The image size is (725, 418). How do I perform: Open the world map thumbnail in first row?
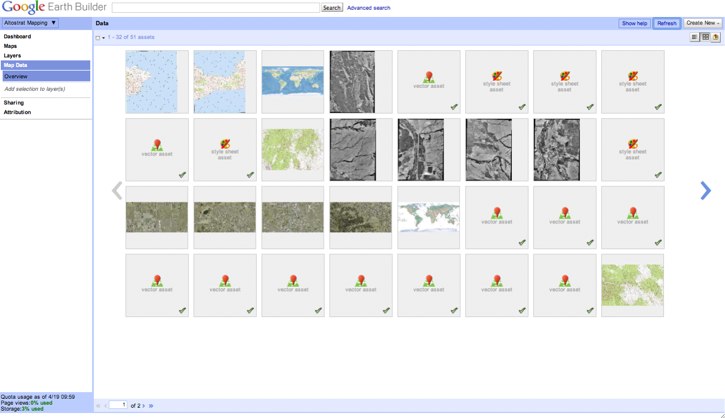point(292,81)
